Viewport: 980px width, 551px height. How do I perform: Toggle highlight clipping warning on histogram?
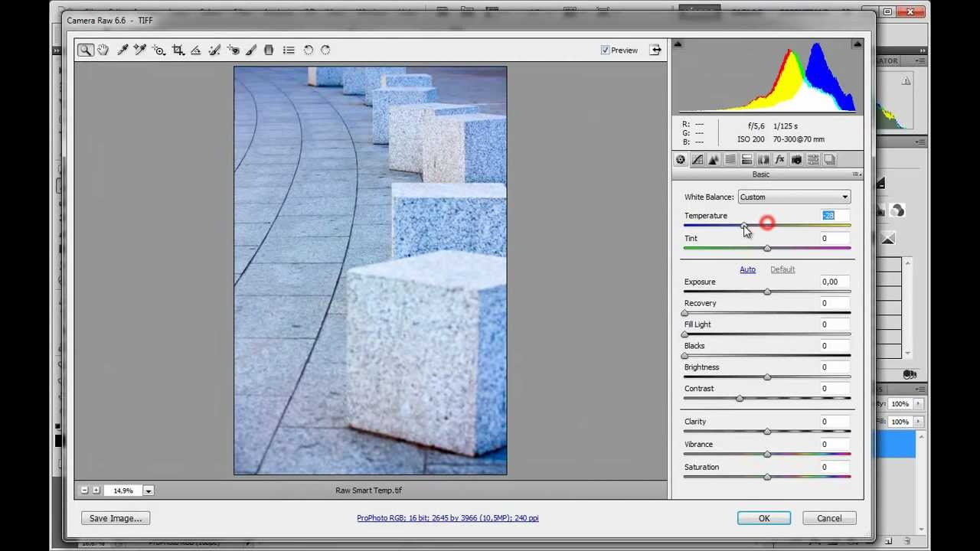857,44
